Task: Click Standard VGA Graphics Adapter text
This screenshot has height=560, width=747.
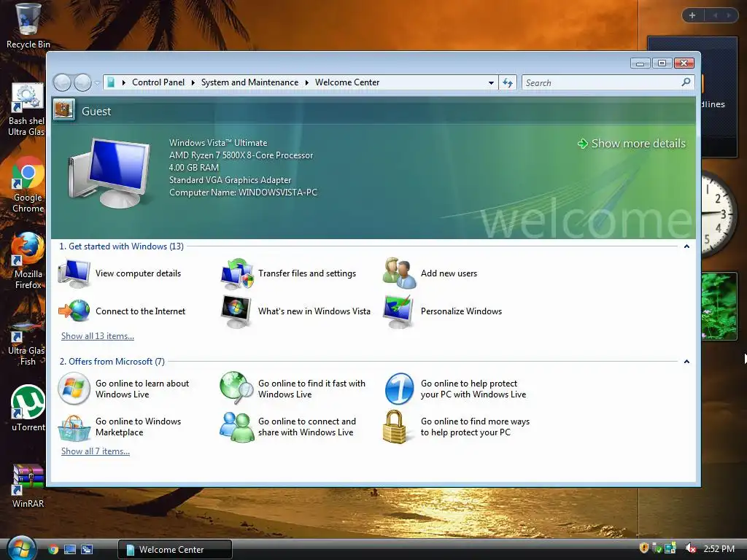Action: pyautogui.click(x=230, y=180)
